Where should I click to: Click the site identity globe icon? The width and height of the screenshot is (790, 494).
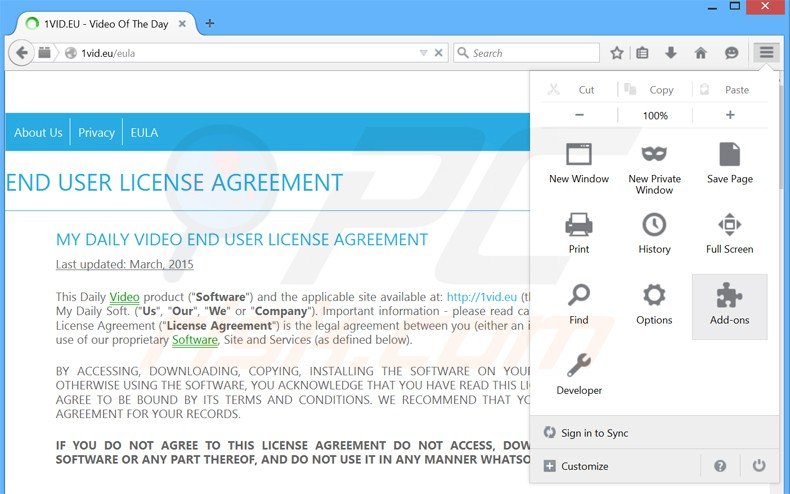71,53
